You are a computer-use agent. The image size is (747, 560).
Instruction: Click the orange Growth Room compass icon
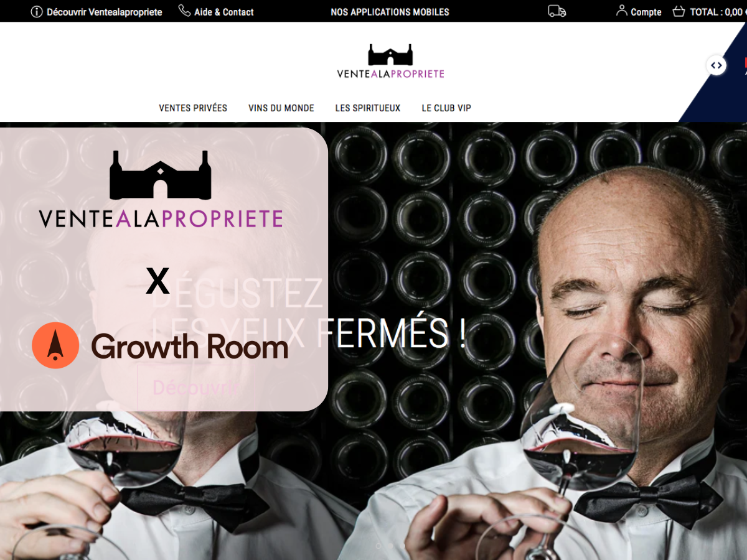click(55, 345)
